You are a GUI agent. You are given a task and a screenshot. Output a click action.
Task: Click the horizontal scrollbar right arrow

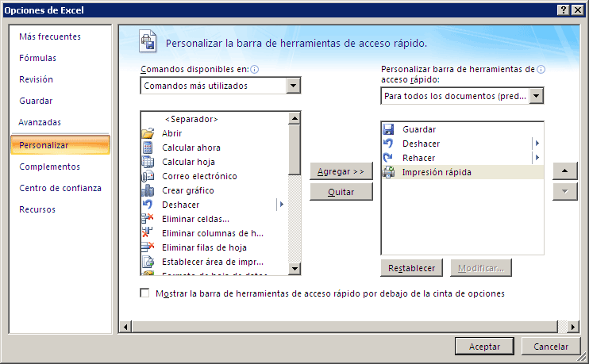pyautogui.click(x=573, y=327)
